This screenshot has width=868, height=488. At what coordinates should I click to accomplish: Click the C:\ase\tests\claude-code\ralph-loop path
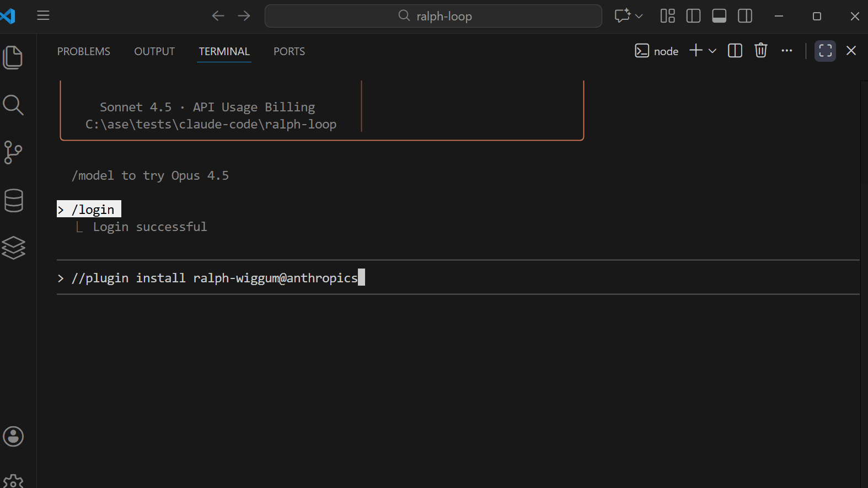click(211, 124)
